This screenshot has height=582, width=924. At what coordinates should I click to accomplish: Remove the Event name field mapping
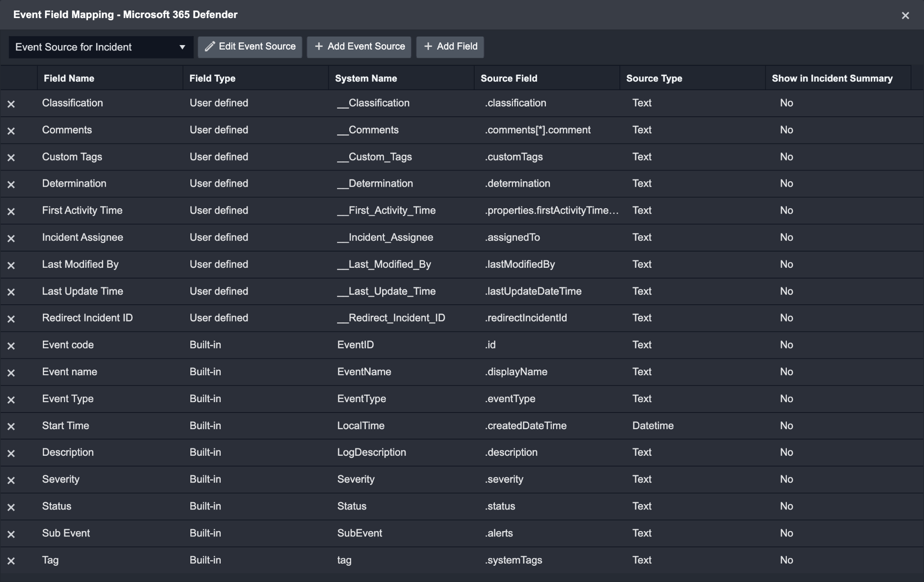(x=11, y=373)
